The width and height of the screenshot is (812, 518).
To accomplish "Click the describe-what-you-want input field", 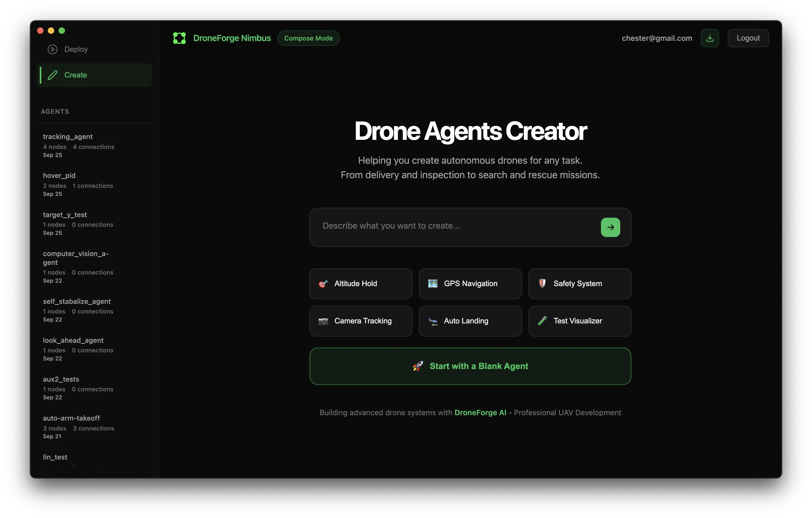I will coord(438,226).
